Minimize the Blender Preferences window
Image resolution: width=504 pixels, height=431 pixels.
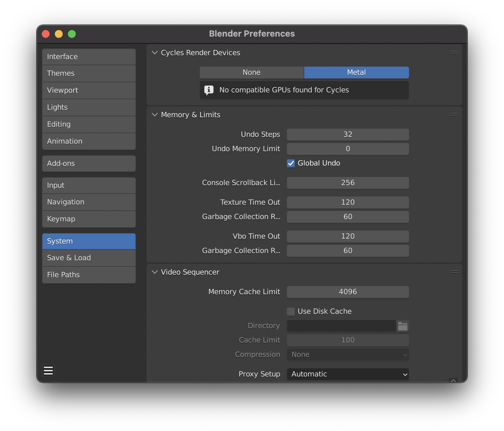[59, 34]
